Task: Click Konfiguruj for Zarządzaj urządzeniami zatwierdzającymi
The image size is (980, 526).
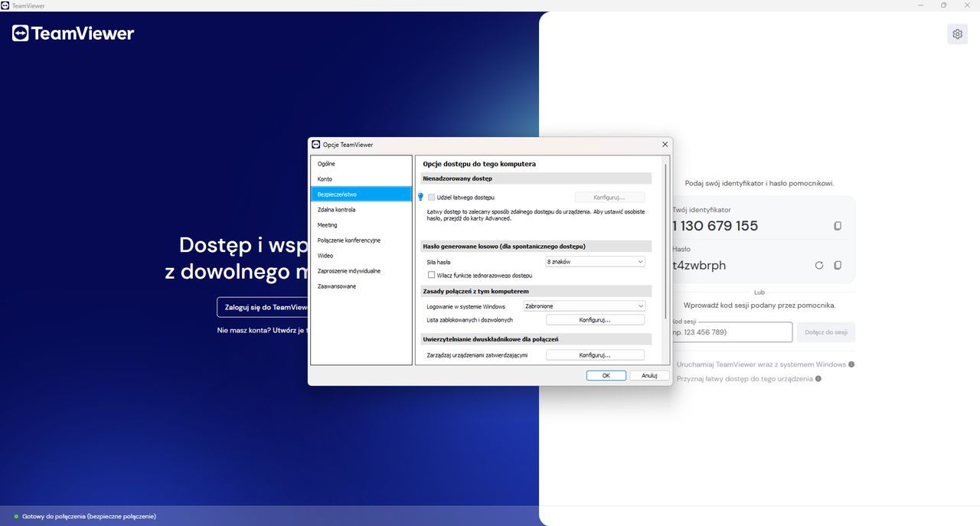Action: coord(595,355)
